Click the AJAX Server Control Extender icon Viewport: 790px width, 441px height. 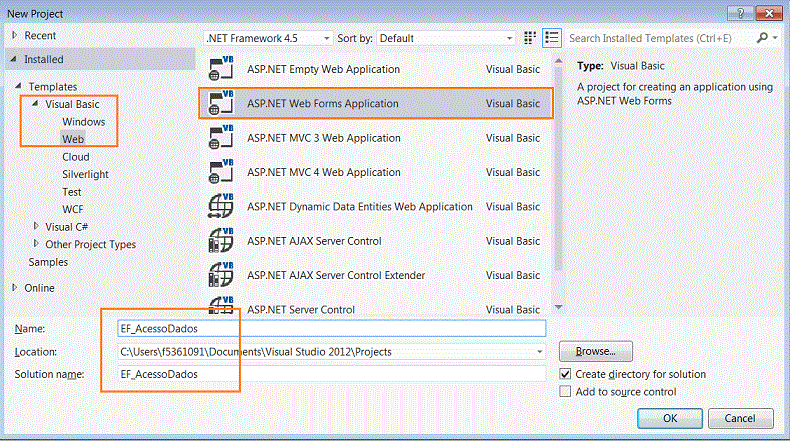[221, 274]
